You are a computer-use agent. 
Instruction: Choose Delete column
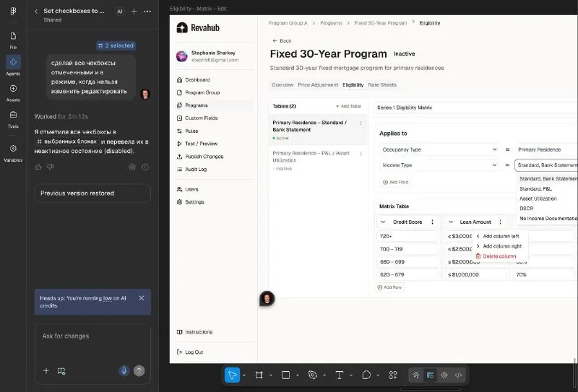coord(501,256)
